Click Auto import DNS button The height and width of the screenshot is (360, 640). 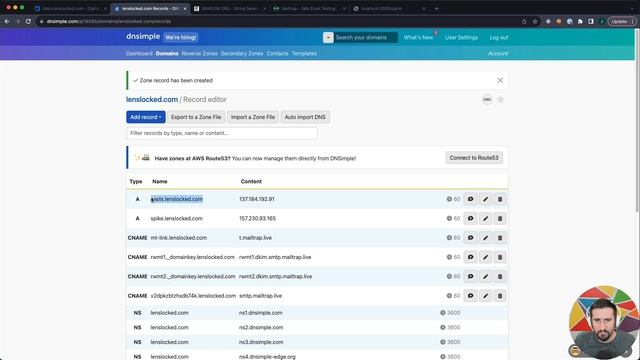(x=305, y=117)
